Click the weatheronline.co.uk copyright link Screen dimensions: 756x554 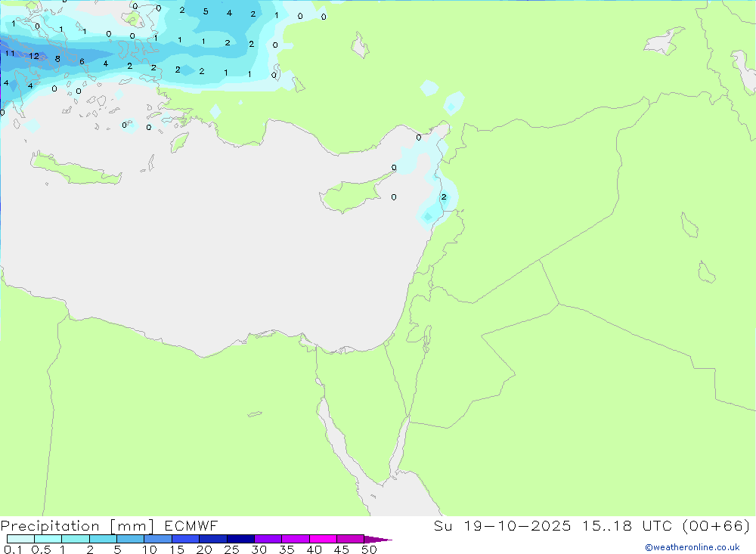click(x=692, y=547)
